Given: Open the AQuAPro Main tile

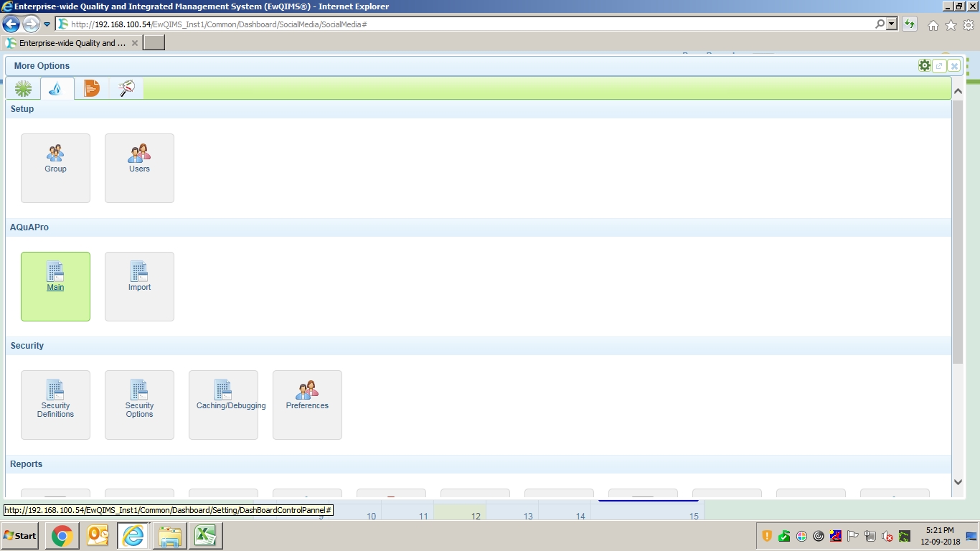Looking at the screenshot, I should pyautogui.click(x=55, y=286).
